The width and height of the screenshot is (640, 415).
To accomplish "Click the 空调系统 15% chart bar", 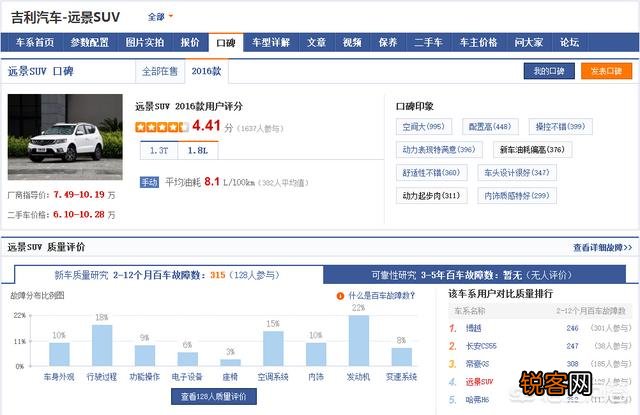I will [273, 348].
